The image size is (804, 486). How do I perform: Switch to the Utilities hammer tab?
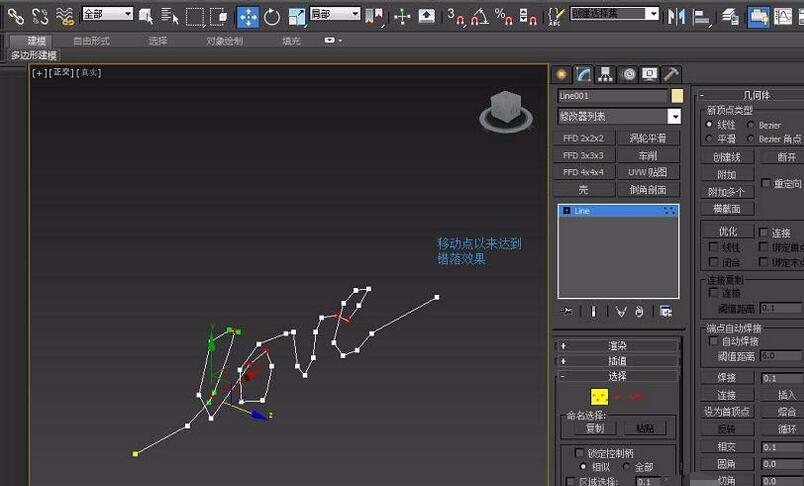click(x=671, y=74)
